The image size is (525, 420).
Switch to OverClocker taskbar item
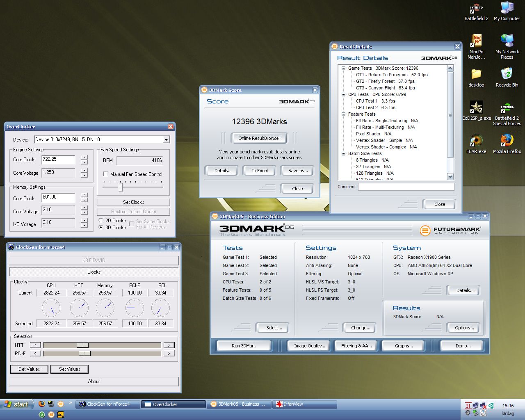click(x=173, y=404)
